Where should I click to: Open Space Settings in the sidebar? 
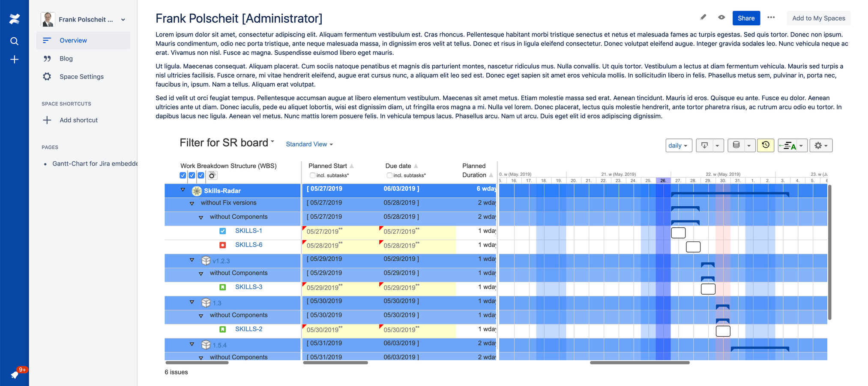(x=83, y=76)
